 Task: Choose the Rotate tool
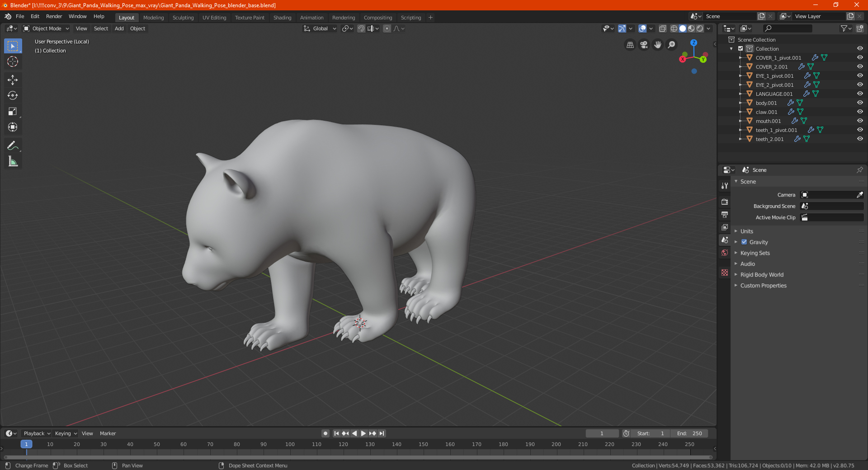pyautogui.click(x=13, y=96)
